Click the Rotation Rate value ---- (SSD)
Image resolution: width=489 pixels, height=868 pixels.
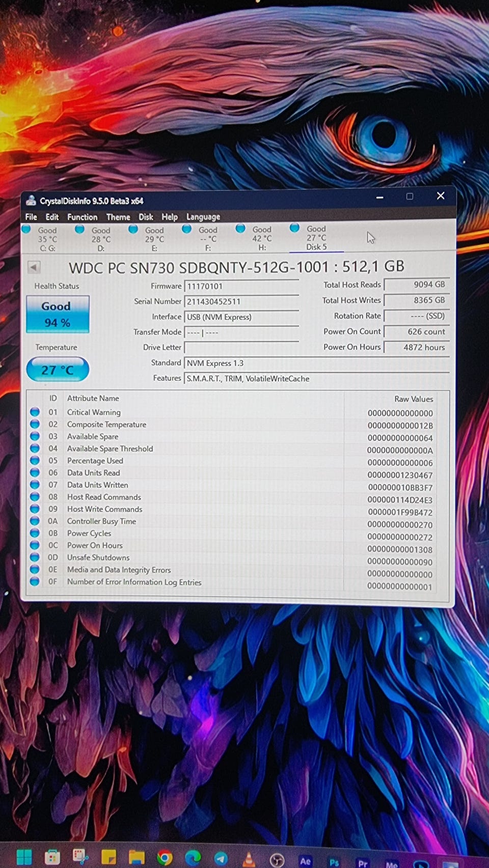tap(416, 316)
